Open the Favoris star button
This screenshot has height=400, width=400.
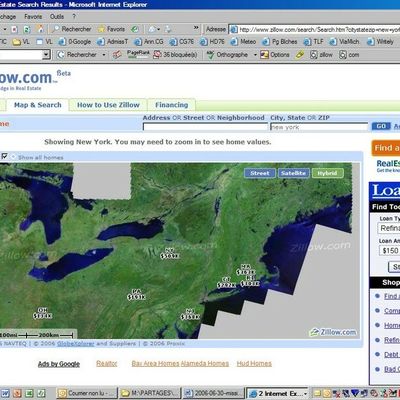point(111,29)
